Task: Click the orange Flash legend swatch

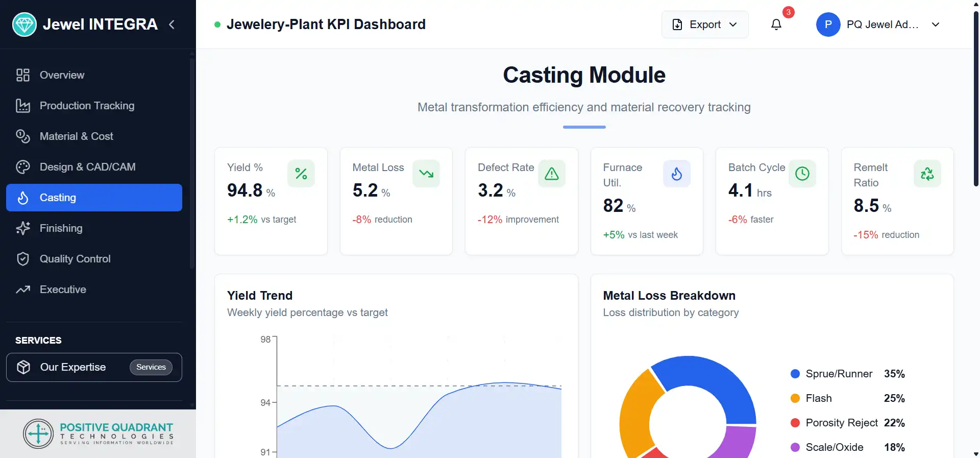Action: (795, 398)
